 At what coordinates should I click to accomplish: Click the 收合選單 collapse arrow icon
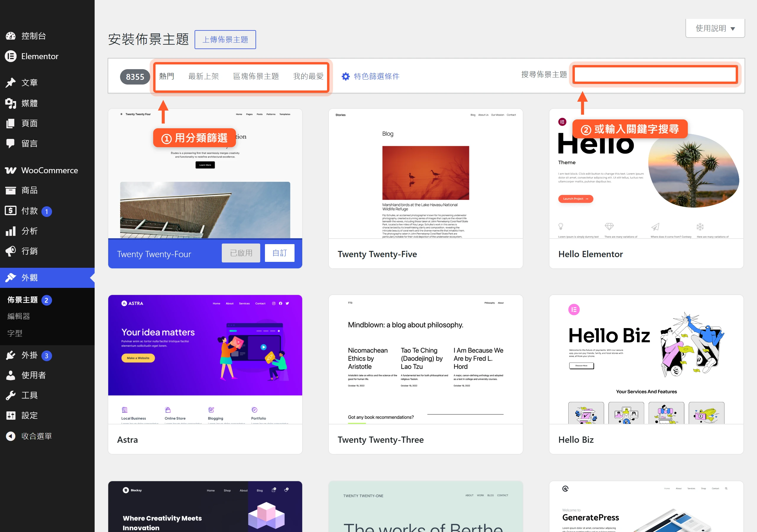point(11,436)
